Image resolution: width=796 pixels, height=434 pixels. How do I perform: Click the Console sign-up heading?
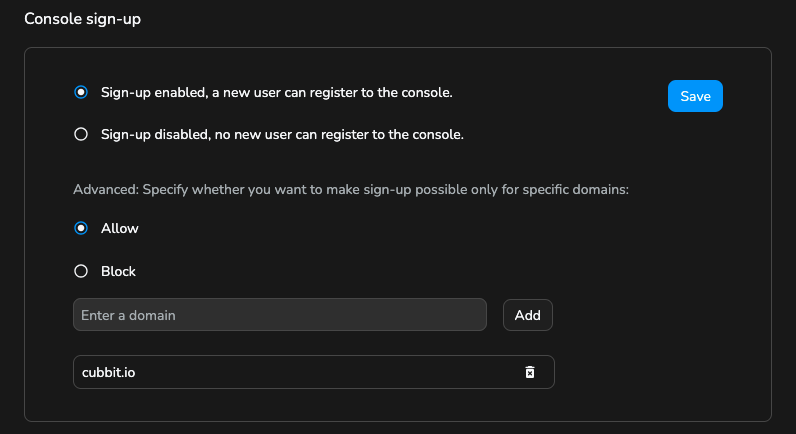point(83,19)
